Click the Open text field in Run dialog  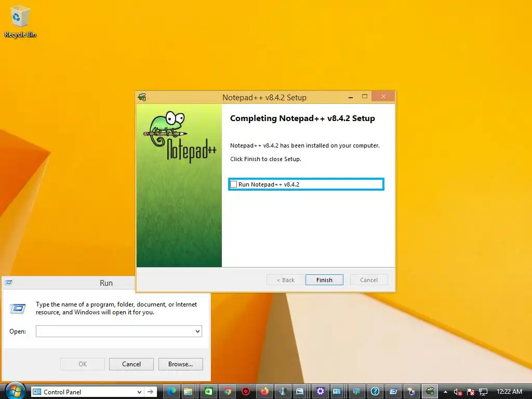119,331
